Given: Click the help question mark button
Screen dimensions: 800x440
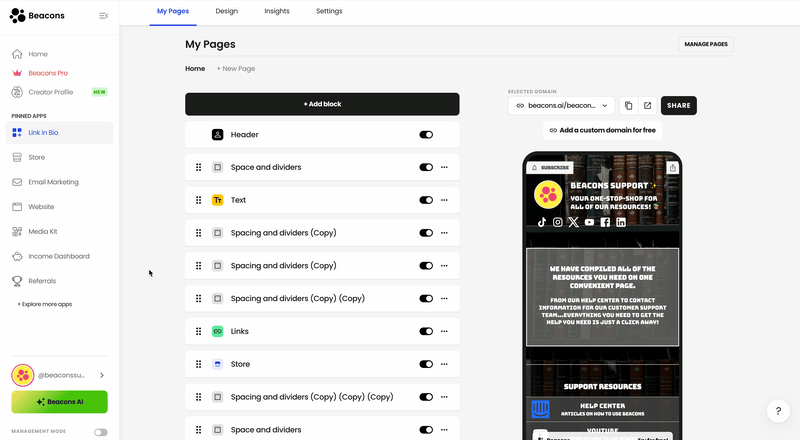Looking at the screenshot, I should 778,411.
